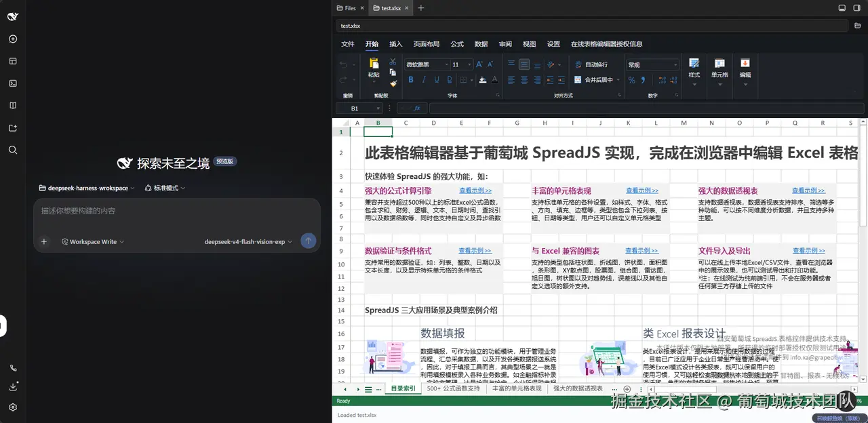Align text right horizontally
The width and height of the screenshot is (868, 423).
(537, 79)
